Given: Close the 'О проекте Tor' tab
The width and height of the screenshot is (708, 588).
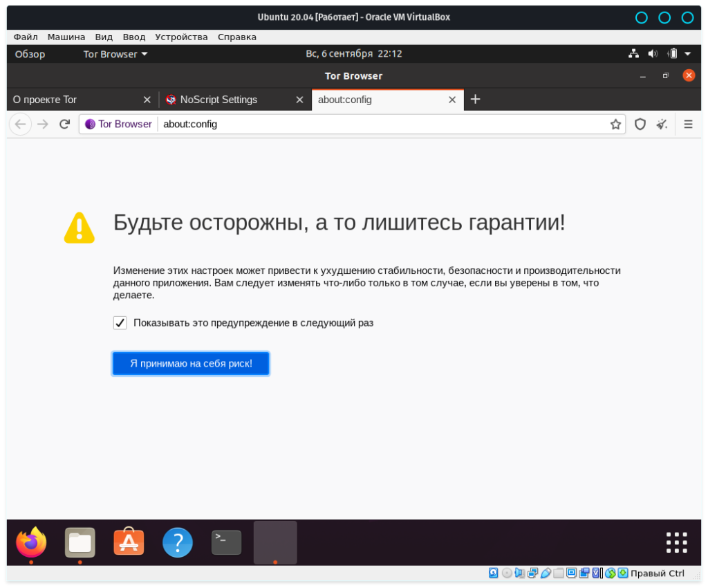Looking at the screenshot, I should tap(147, 100).
